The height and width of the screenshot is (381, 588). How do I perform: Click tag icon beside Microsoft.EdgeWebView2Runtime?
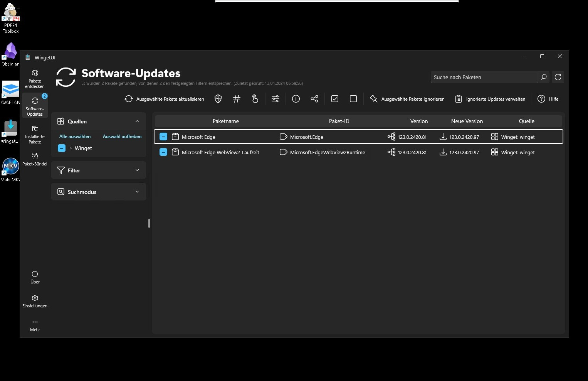[x=284, y=152]
